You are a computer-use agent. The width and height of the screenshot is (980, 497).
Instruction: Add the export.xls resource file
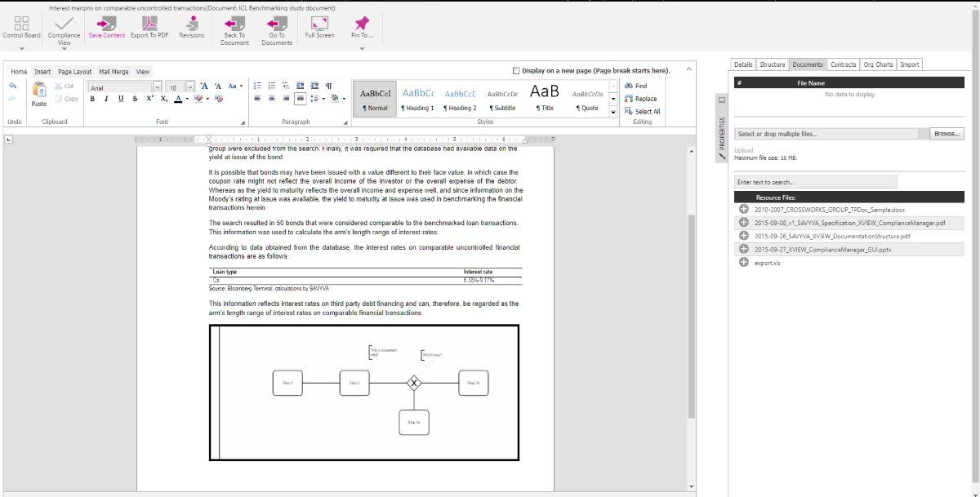(744, 262)
